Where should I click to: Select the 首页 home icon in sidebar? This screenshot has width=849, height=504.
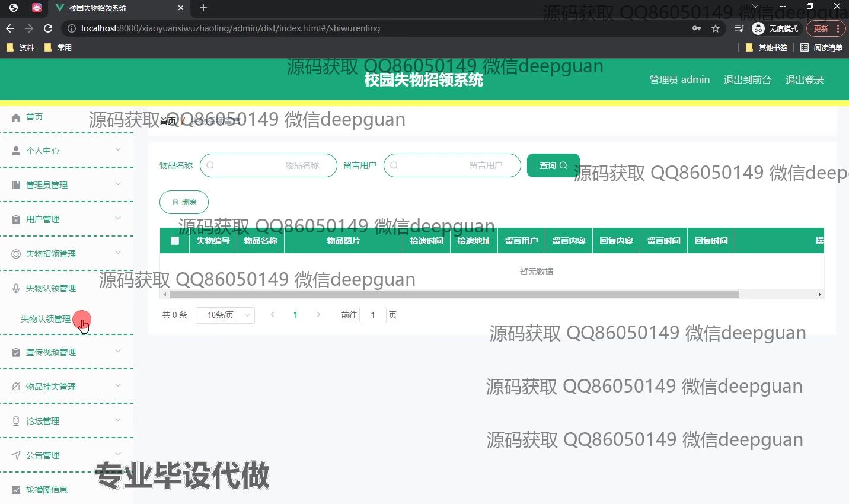tap(16, 117)
